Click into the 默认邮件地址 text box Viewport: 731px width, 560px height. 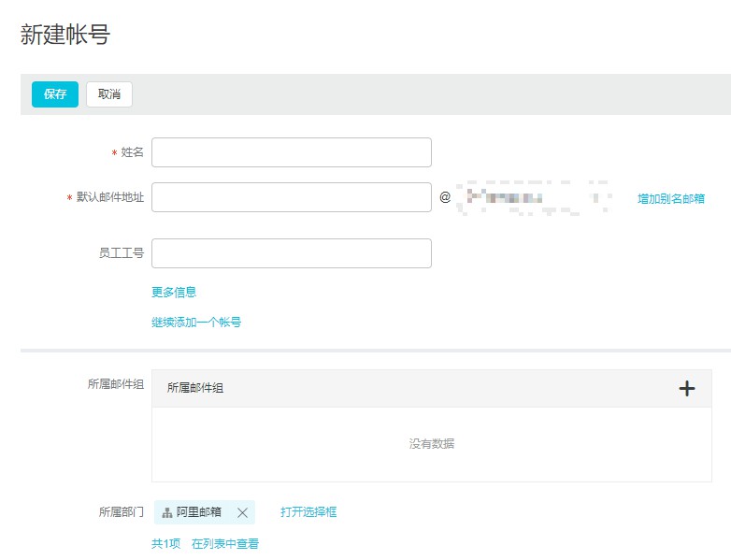tap(291, 197)
